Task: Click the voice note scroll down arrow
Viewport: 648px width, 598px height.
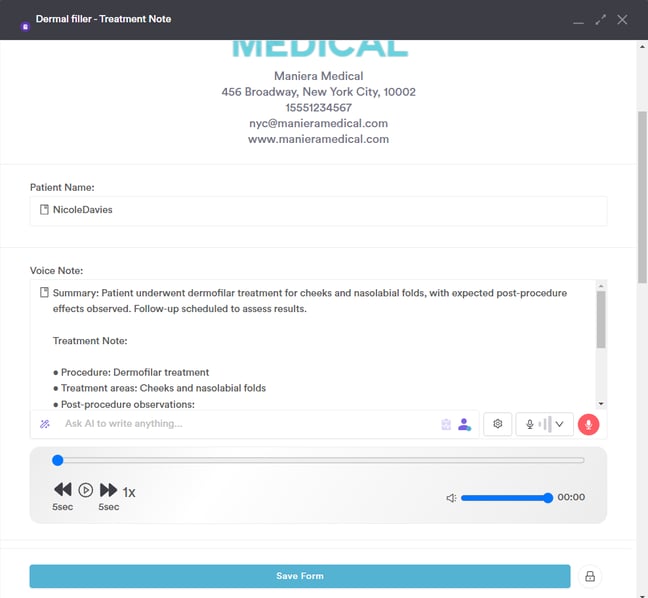Action: click(601, 404)
